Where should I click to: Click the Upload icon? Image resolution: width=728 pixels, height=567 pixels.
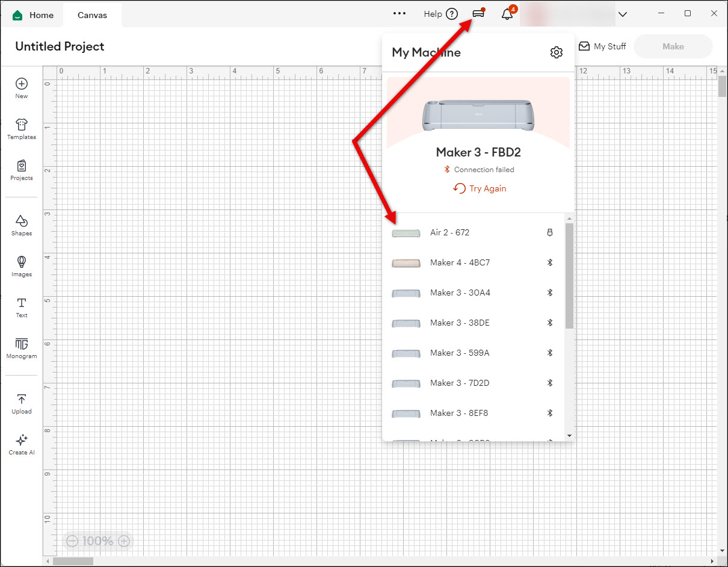pyautogui.click(x=21, y=402)
